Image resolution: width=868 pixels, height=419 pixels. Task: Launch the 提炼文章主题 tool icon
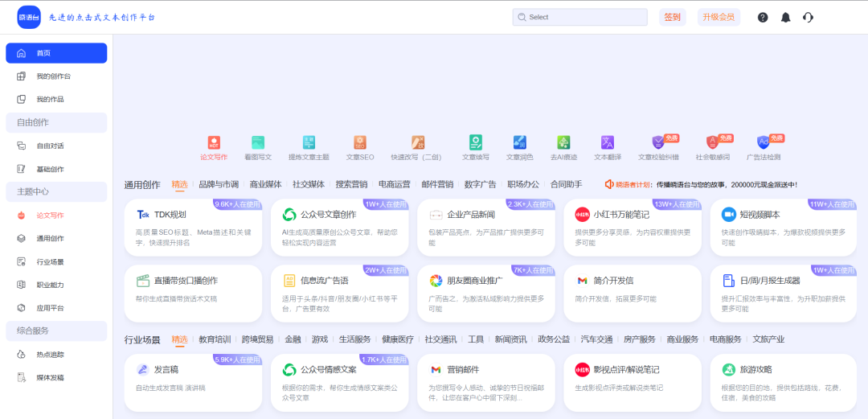309,142
